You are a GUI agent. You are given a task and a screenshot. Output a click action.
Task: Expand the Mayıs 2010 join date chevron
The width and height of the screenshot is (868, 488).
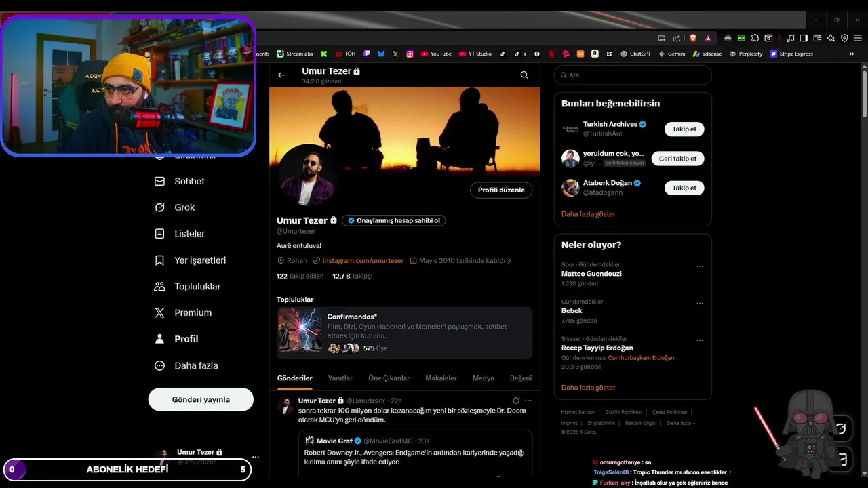coord(509,260)
